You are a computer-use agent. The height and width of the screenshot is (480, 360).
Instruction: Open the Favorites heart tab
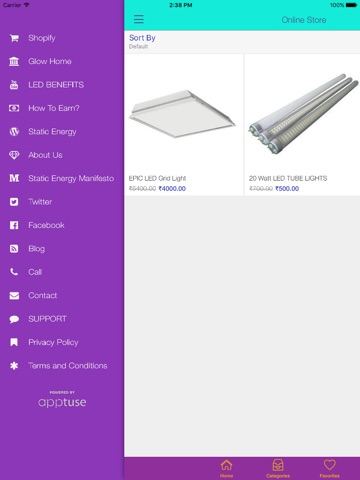(x=329, y=468)
